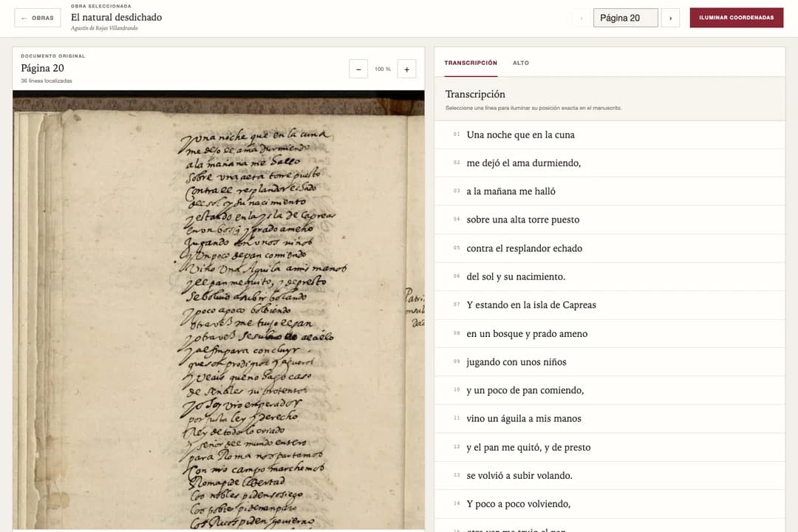Go to the next page arrow
Viewport: 798px width, 532px height.
pos(670,18)
